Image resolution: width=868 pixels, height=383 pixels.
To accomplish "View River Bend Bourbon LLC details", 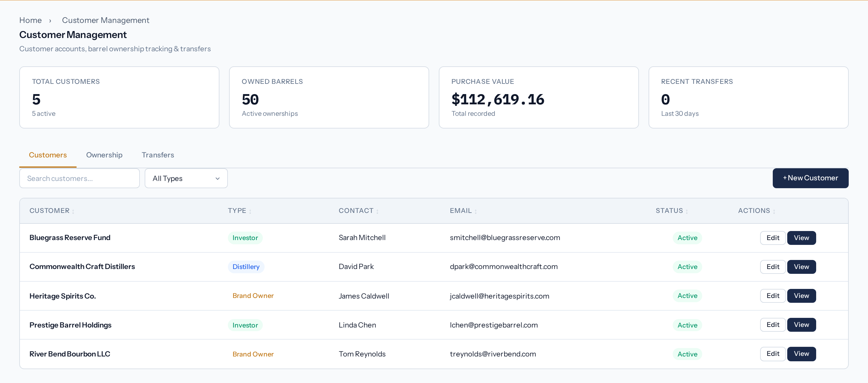I will (801, 354).
